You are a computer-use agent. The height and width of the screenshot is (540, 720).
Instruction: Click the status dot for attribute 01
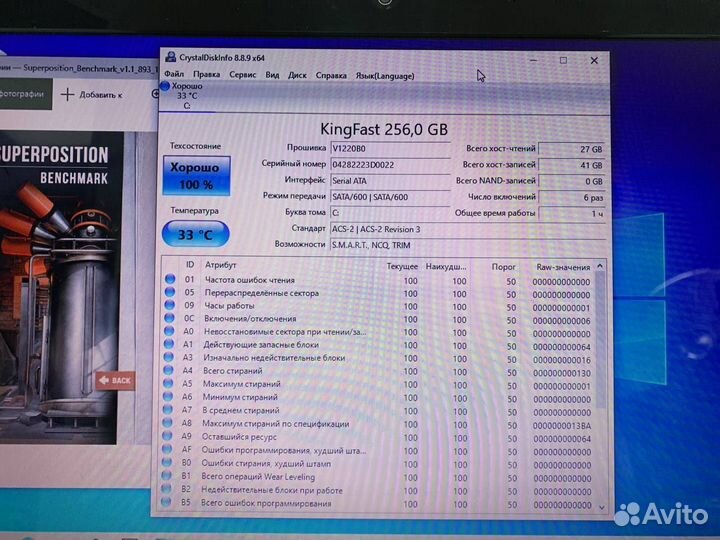click(x=170, y=279)
